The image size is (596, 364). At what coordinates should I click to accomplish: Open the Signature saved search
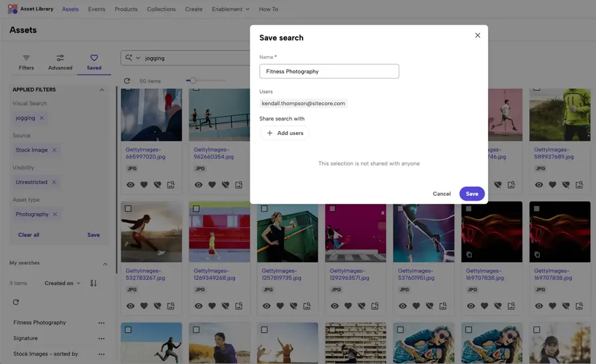[x=25, y=338]
